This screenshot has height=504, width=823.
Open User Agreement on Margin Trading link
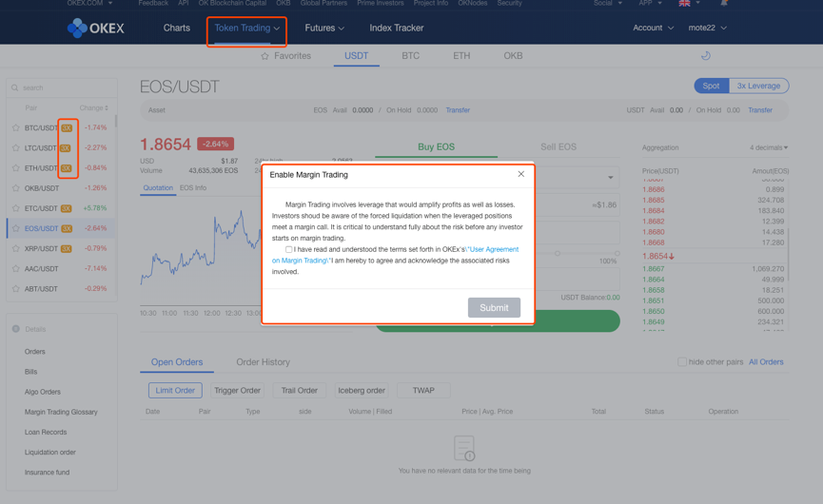coord(395,255)
